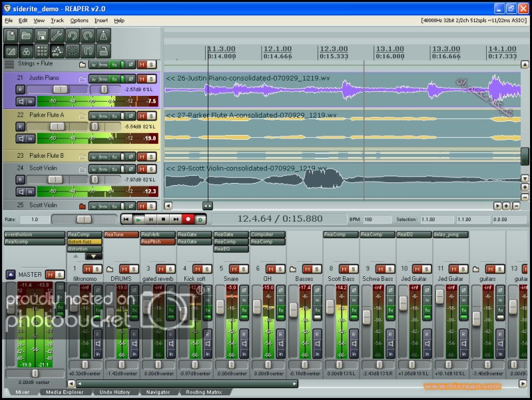Open io routing for Justin Piano track
Image resolution: width=532 pixels, height=400 pixels.
93,79
